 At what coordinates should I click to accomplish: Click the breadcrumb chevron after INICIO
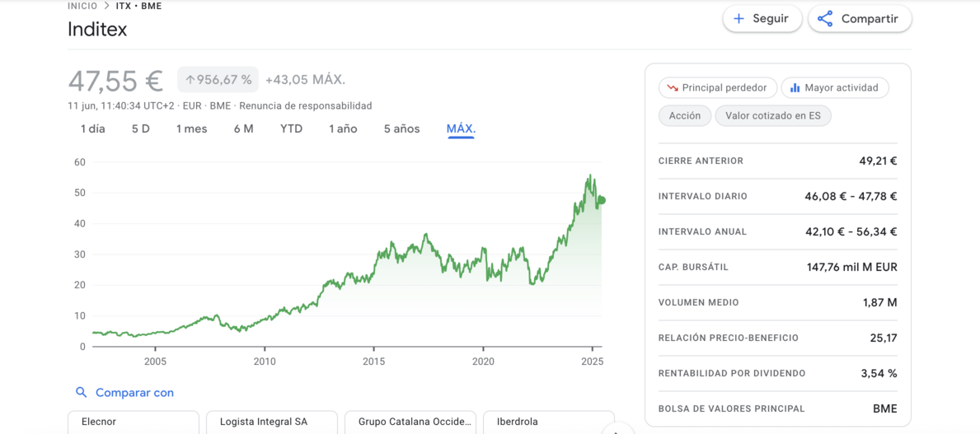107,7
